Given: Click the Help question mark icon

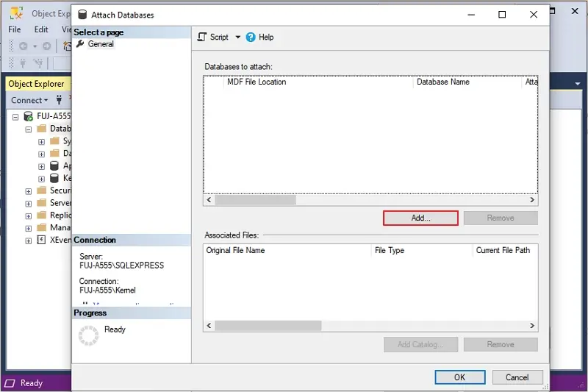Looking at the screenshot, I should [x=251, y=37].
